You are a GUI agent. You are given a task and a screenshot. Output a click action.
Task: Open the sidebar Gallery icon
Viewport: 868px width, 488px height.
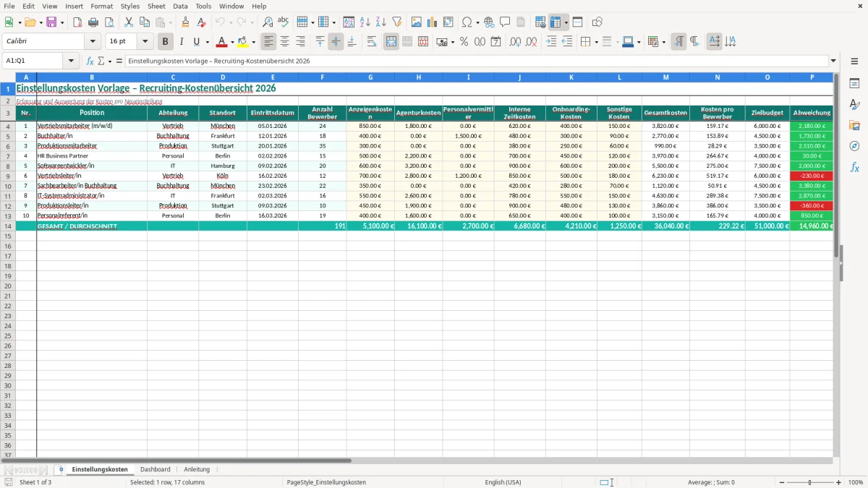coord(854,125)
